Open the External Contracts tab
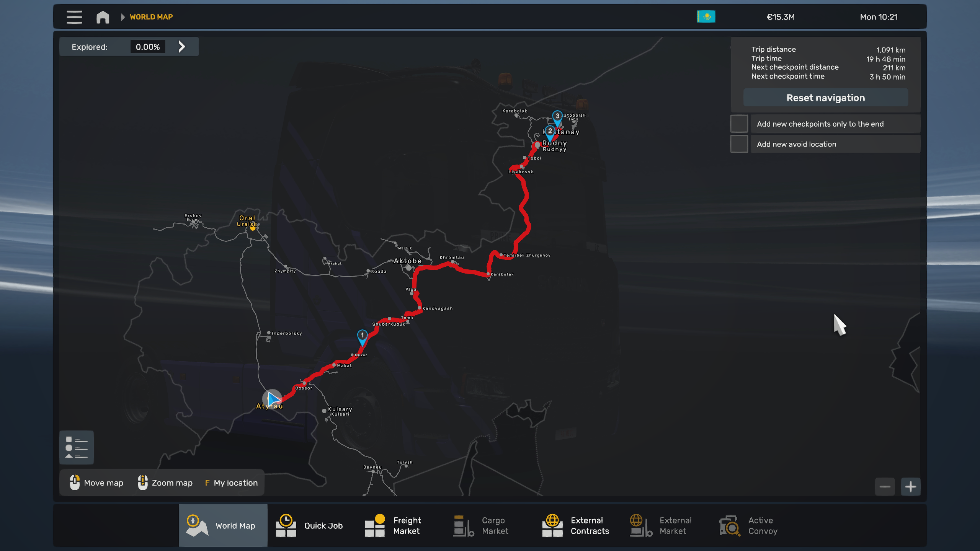 (x=575, y=526)
